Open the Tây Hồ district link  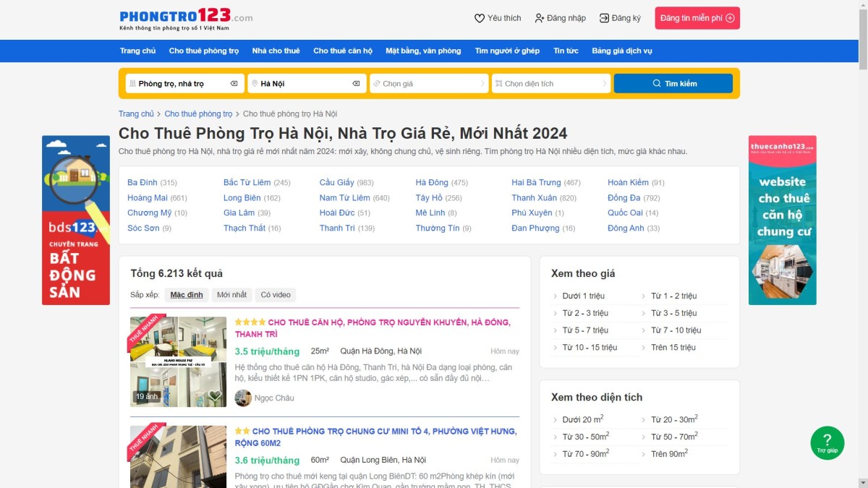(429, 198)
